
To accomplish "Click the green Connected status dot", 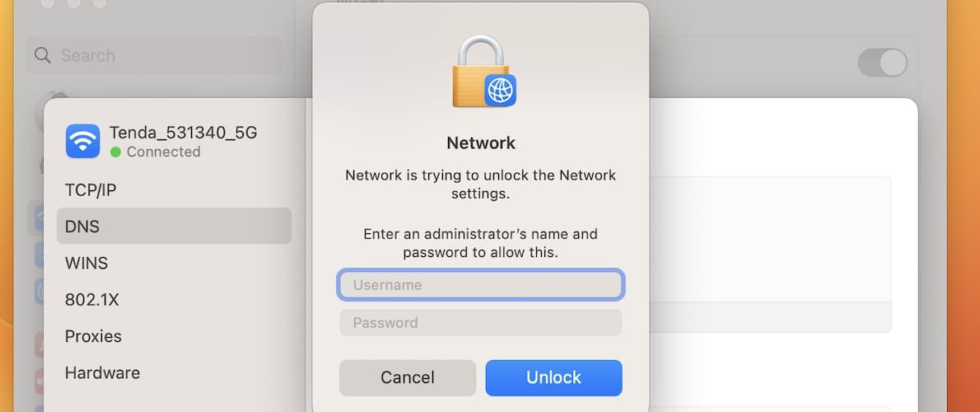I will pyautogui.click(x=115, y=152).
